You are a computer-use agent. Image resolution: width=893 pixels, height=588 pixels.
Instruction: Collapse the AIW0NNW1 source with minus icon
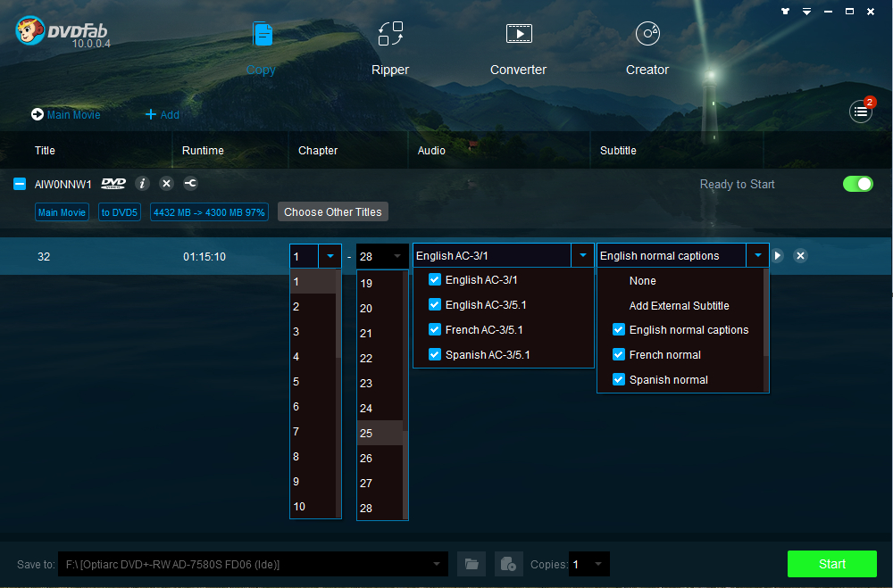tap(20, 184)
